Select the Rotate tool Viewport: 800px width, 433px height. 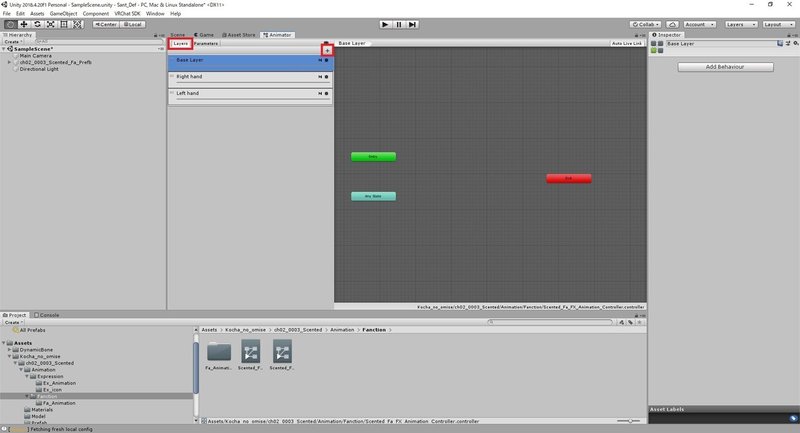(x=37, y=24)
